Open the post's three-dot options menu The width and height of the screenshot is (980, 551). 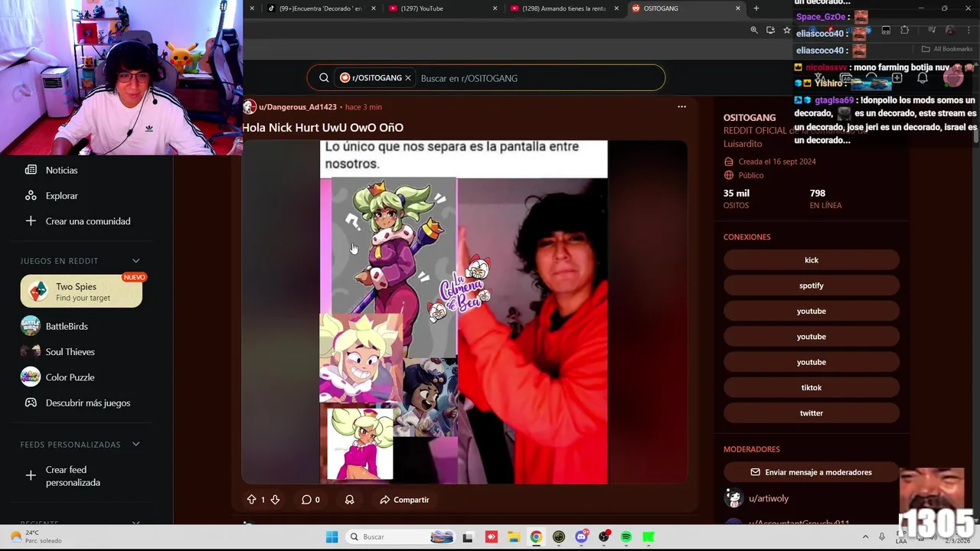click(x=681, y=107)
